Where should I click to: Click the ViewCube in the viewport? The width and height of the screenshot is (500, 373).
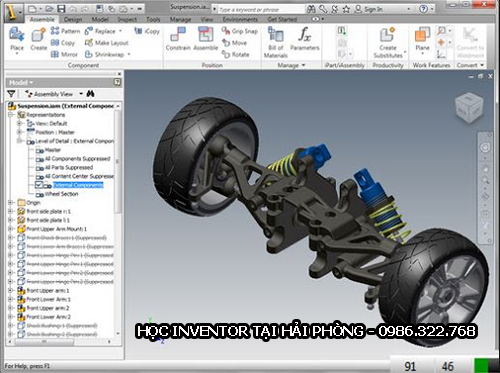[x=469, y=108]
